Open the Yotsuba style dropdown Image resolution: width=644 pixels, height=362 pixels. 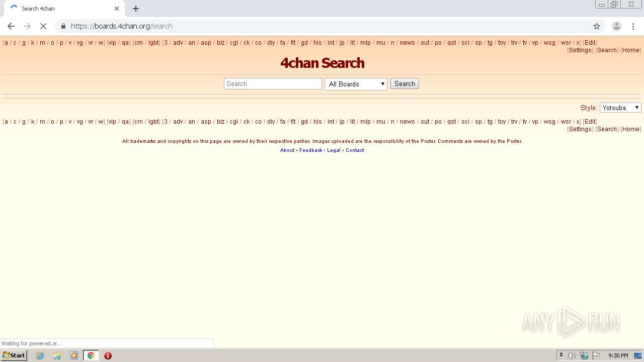[x=620, y=108]
